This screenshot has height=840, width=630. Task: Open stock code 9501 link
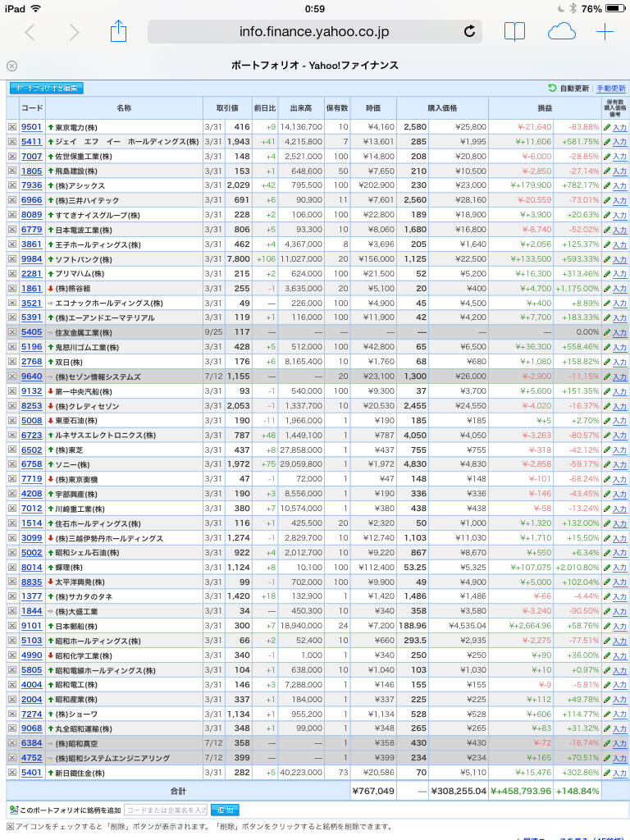32,127
